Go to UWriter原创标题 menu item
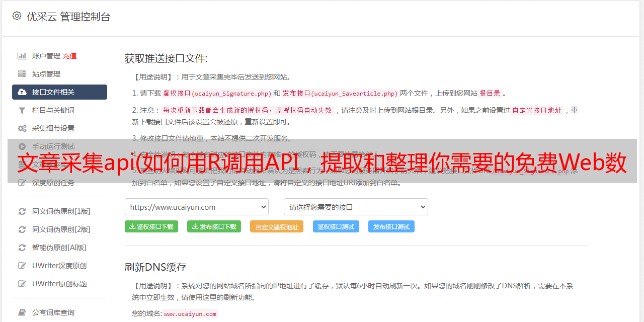 (59, 284)
